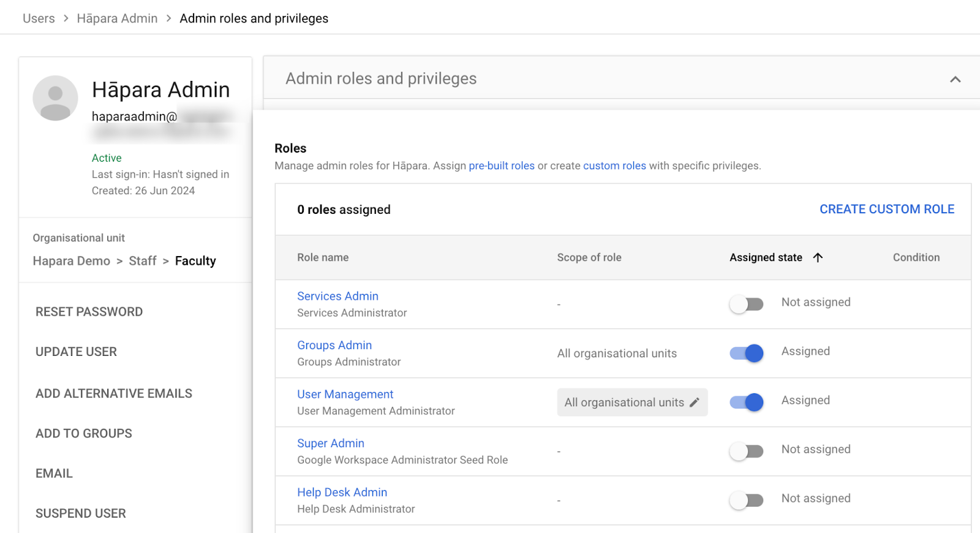Open the Services Admin role link

click(337, 296)
